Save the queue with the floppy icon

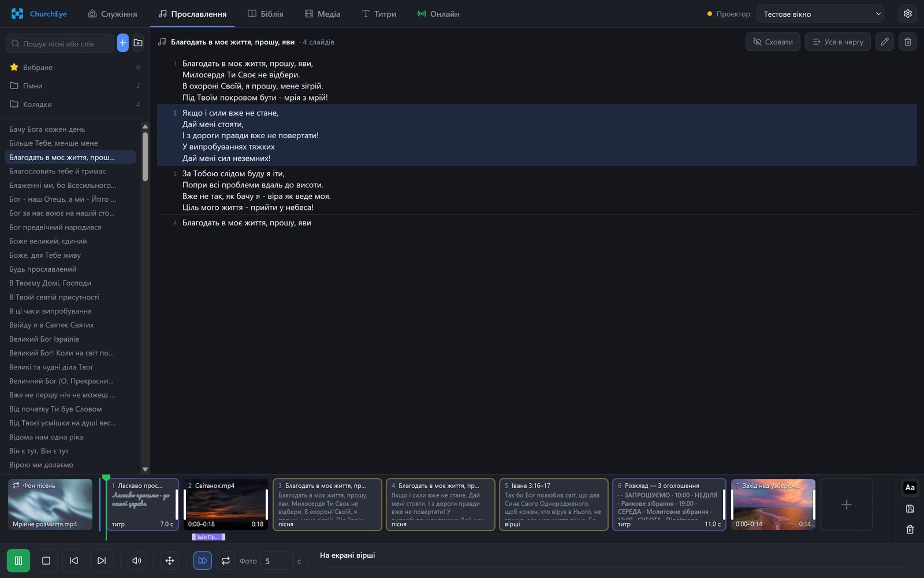(910, 509)
